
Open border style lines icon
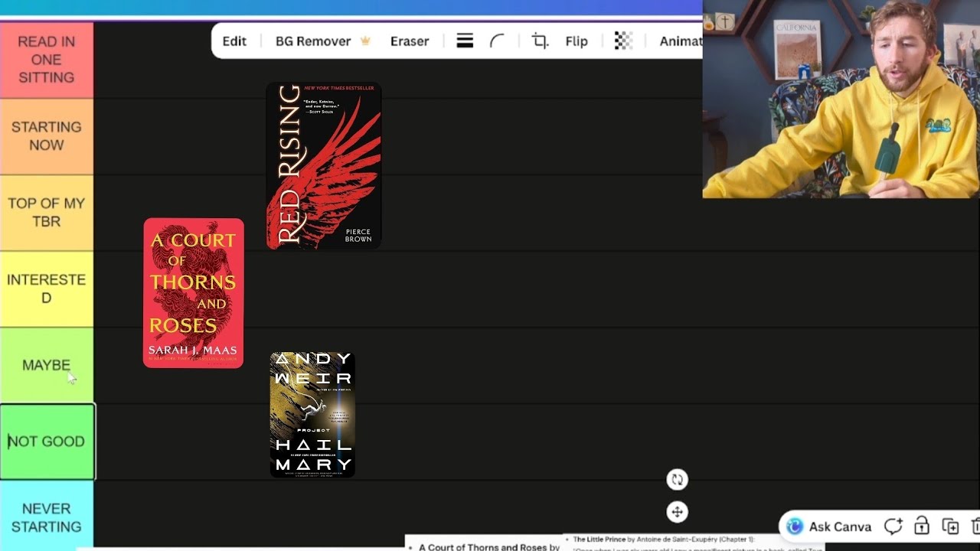pyautogui.click(x=465, y=41)
